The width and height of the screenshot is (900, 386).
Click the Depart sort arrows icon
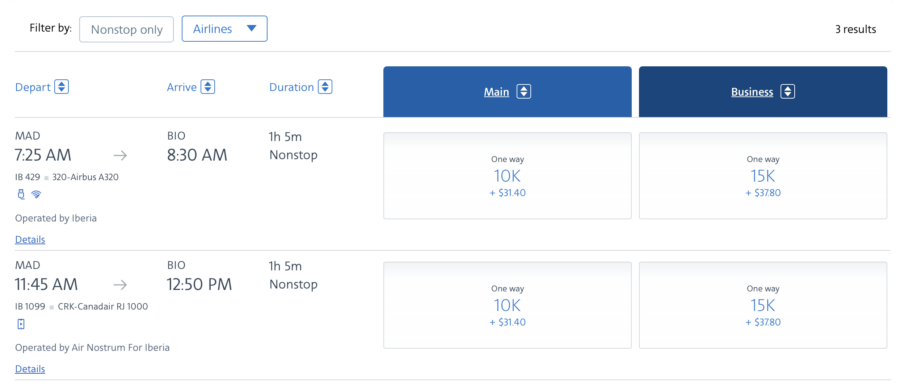point(62,87)
